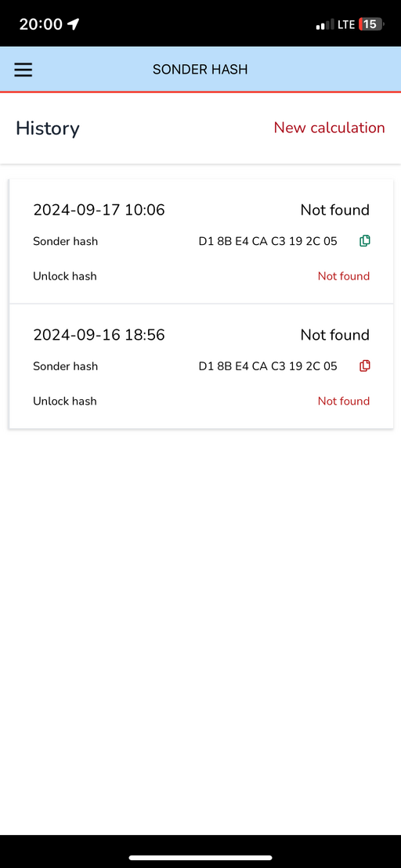Copy the Sonder hash via red copy icon

point(364,366)
